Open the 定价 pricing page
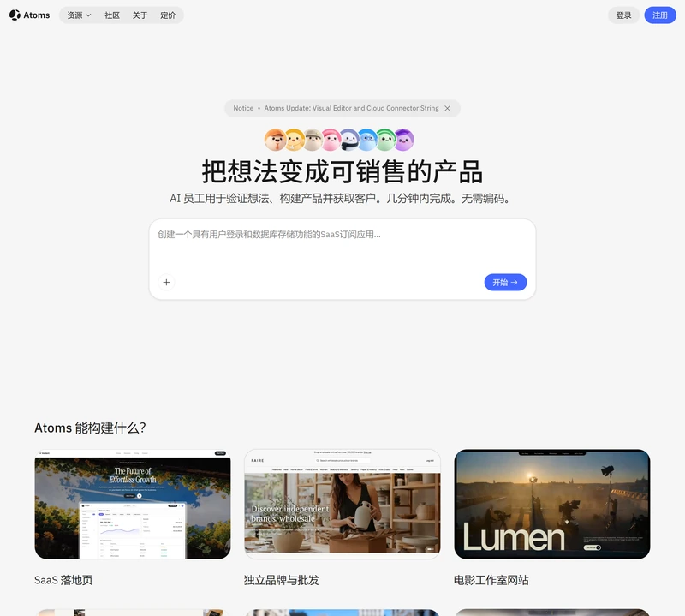This screenshot has height=616, width=685. click(168, 15)
